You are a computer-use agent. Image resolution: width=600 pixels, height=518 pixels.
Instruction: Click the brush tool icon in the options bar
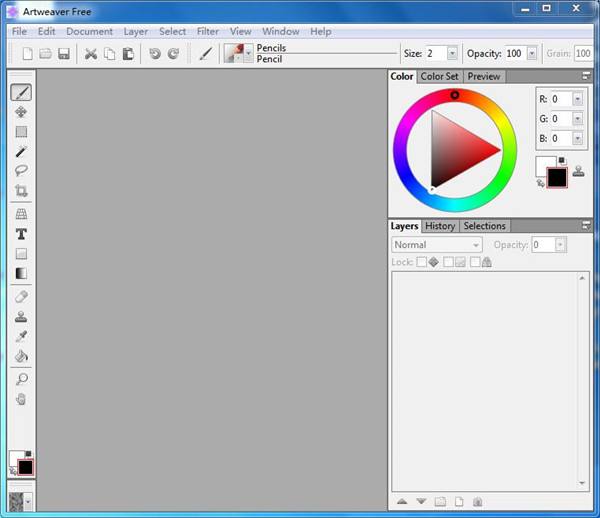point(205,54)
